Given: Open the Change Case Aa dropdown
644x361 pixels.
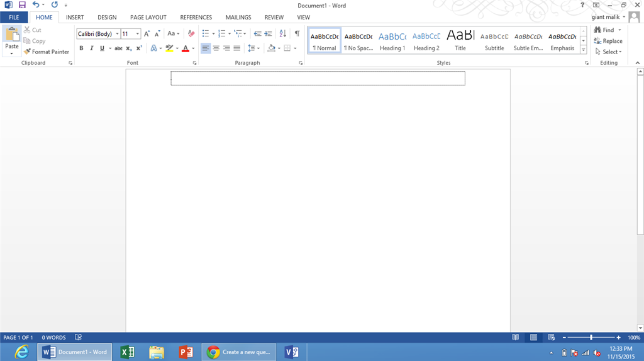Looking at the screenshot, I should 174,34.
